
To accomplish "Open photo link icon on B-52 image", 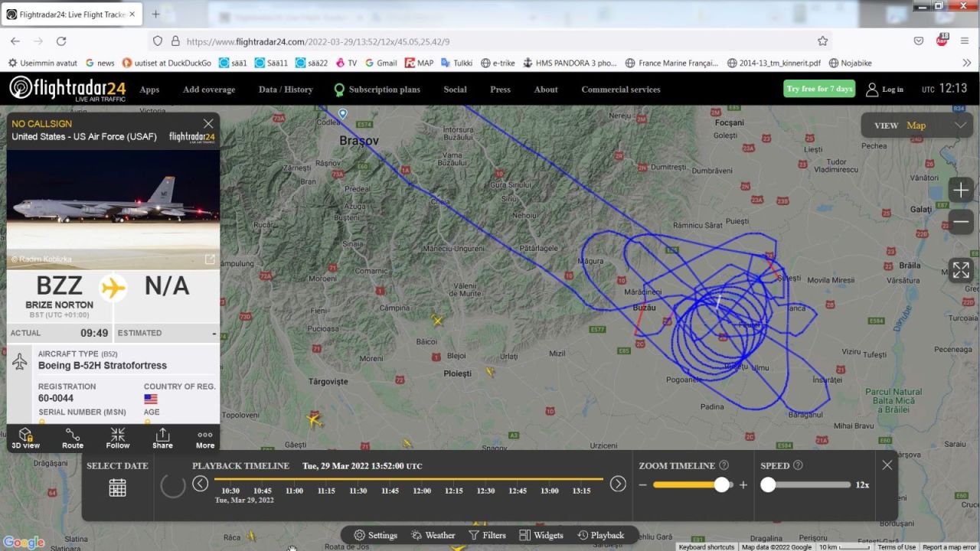I will (x=210, y=259).
